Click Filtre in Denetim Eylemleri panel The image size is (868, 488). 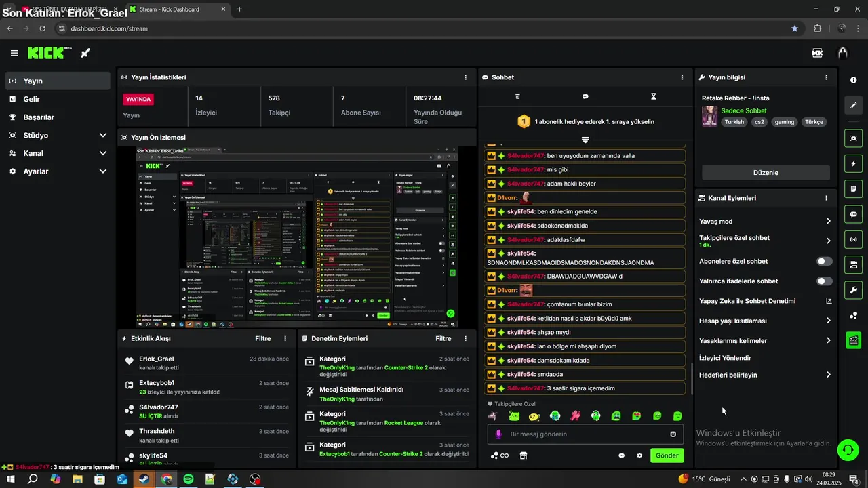click(x=443, y=338)
